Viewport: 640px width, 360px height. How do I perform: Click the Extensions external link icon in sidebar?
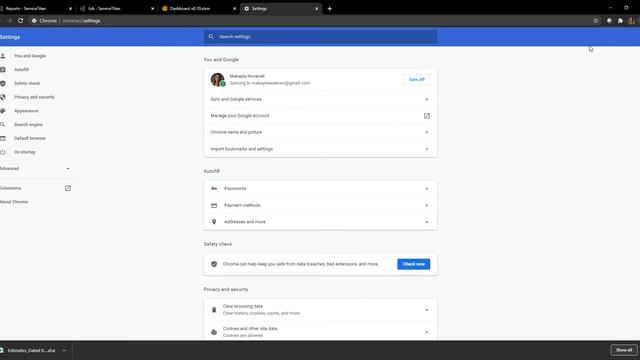(x=68, y=188)
